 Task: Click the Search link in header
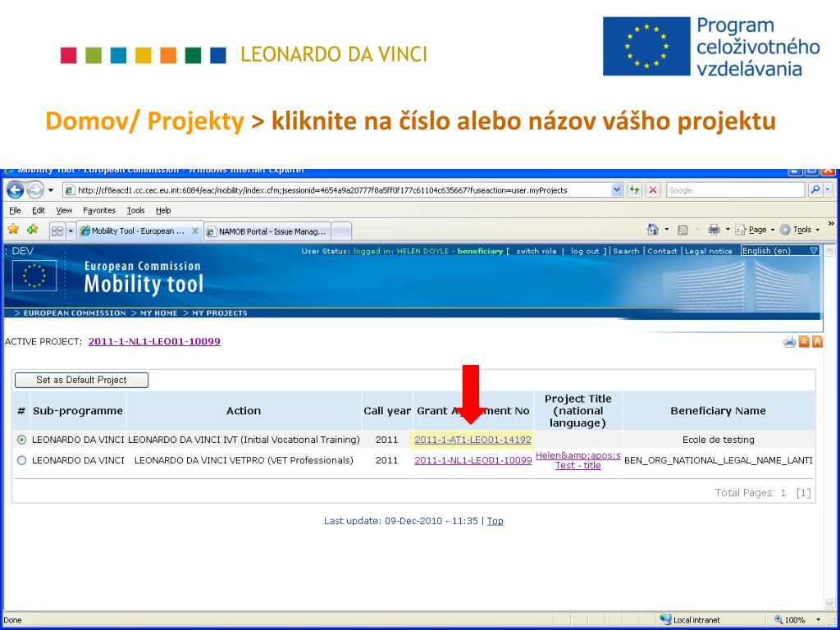(x=626, y=251)
